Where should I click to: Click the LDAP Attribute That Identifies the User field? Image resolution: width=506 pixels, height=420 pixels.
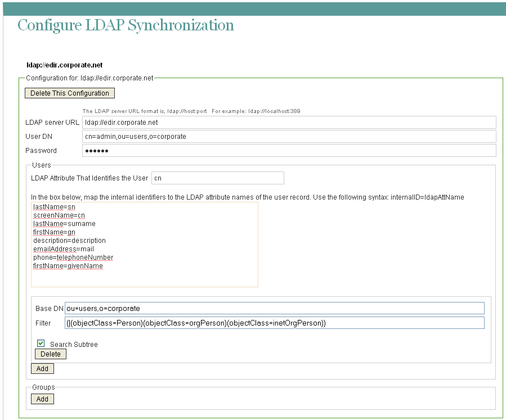point(217,178)
